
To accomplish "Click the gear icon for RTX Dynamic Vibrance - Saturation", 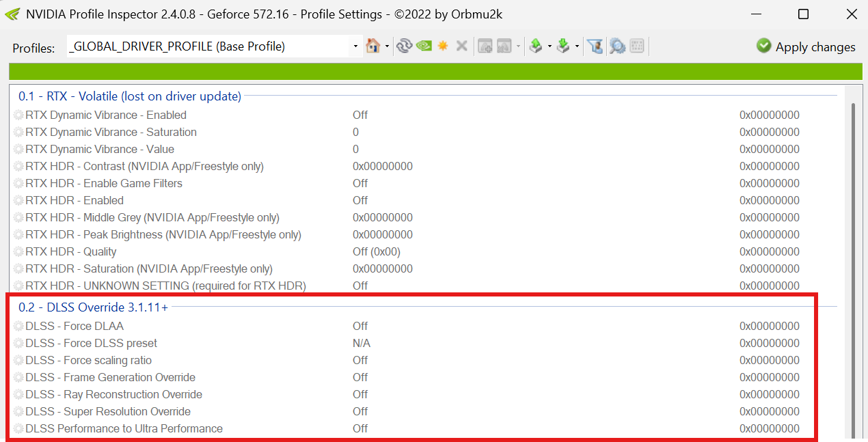I will click(x=18, y=132).
